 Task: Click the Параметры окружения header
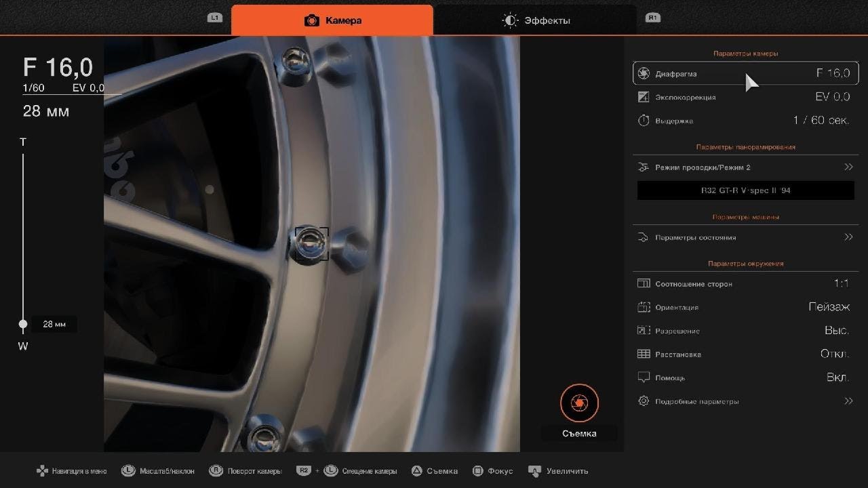pos(745,264)
